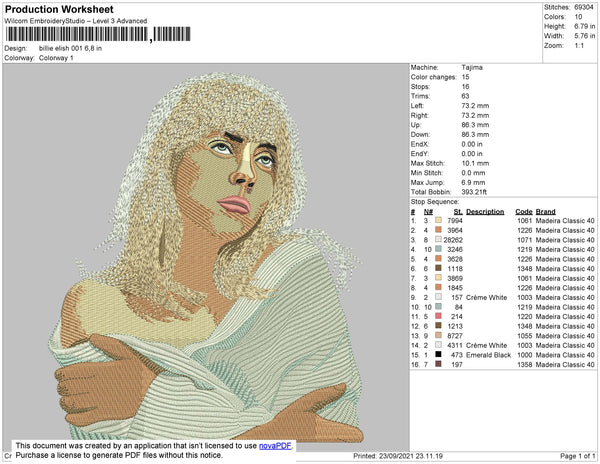The image size is (600, 464).
Task: Click thread code 1071
Action: click(525, 240)
